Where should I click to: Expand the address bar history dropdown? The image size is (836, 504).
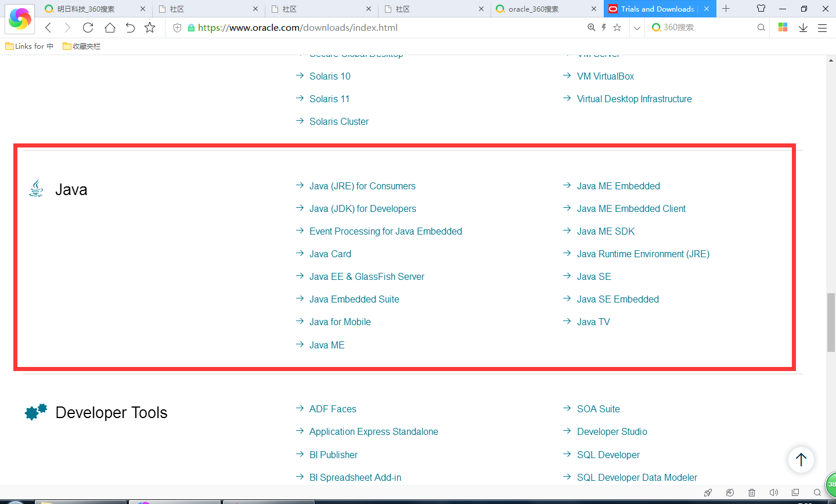pos(637,27)
